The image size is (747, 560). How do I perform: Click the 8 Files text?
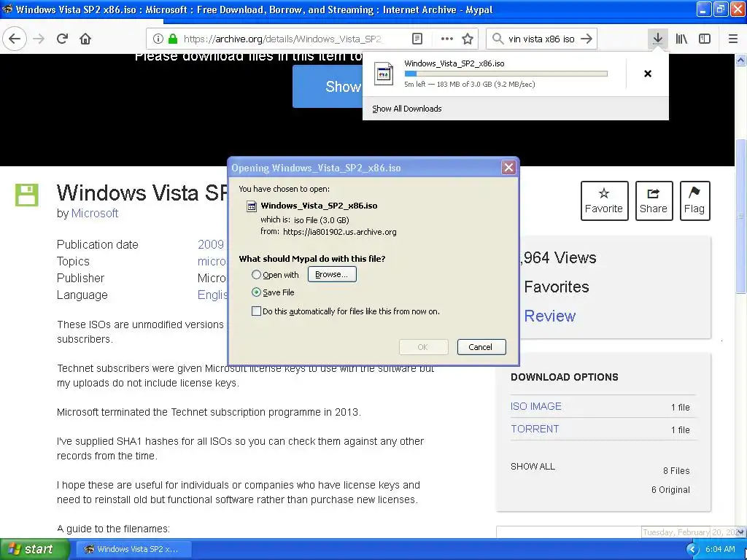676,470
